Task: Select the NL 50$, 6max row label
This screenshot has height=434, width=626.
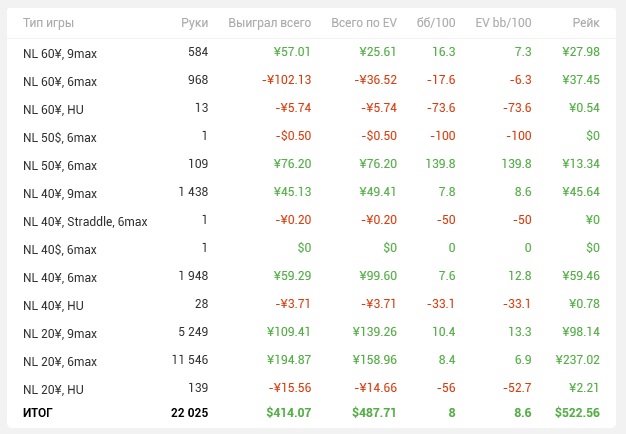Action: point(60,136)
